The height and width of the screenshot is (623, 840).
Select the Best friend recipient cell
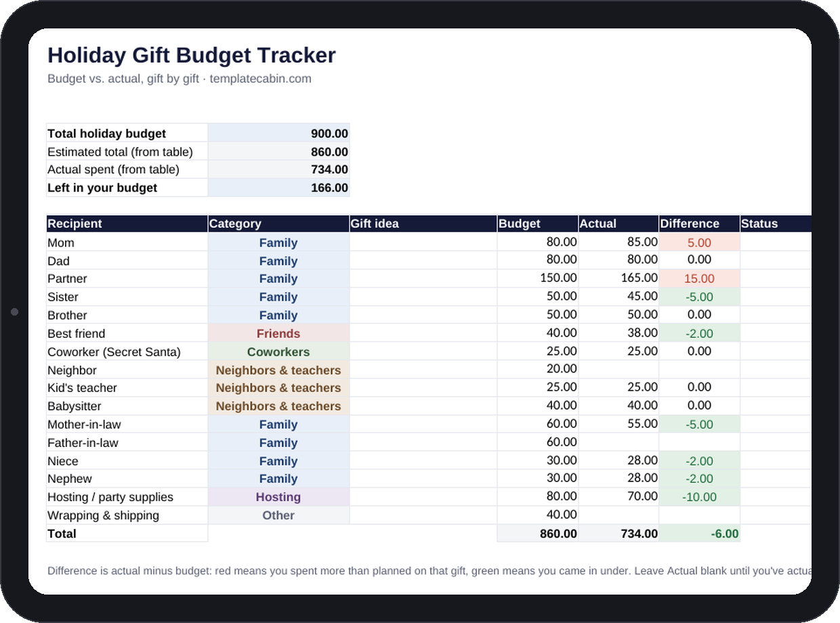127,333
